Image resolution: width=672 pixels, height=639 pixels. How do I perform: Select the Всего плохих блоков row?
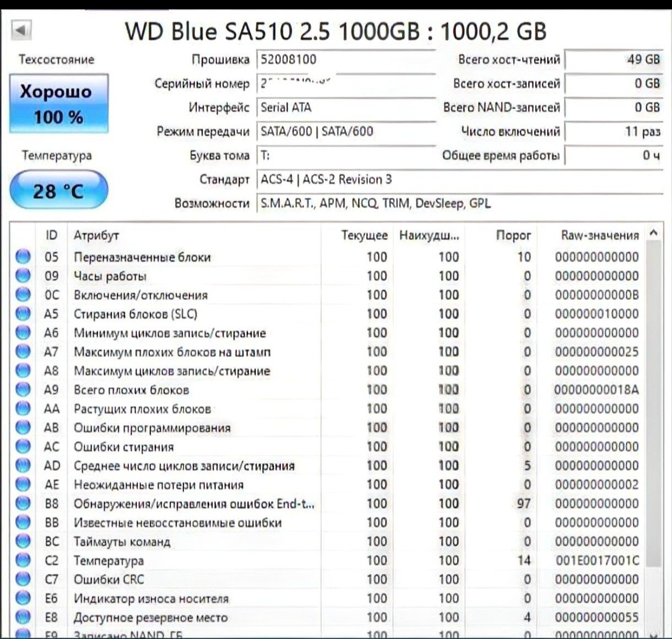328,389
